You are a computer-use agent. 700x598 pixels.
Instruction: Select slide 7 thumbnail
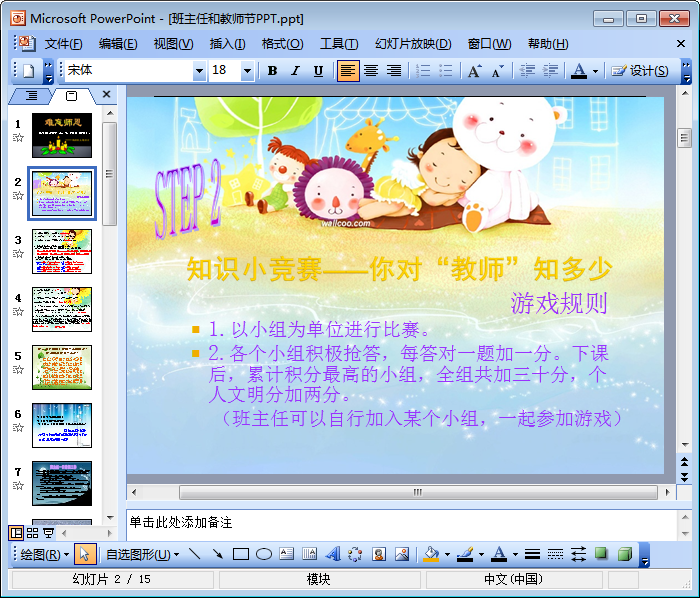(62, 483)
